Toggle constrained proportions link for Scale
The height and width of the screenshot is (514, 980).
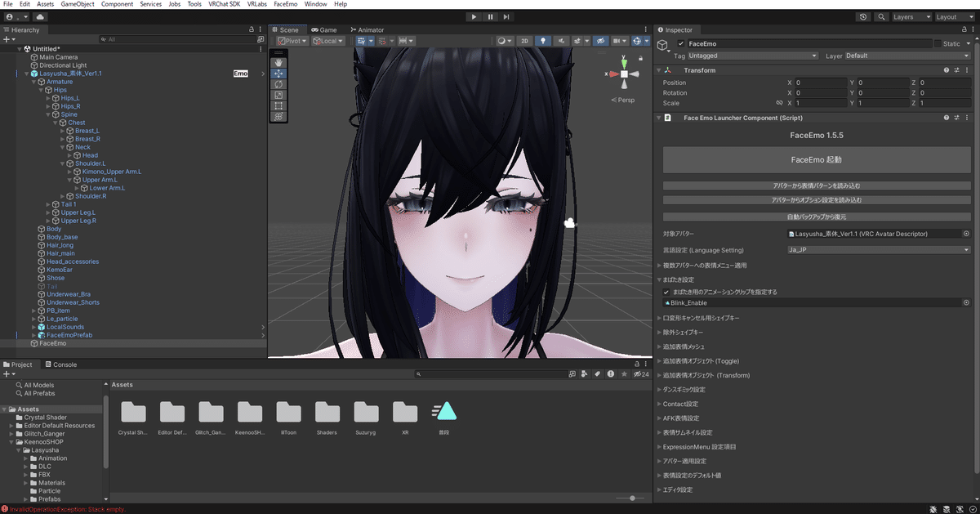tap(779, 104)
